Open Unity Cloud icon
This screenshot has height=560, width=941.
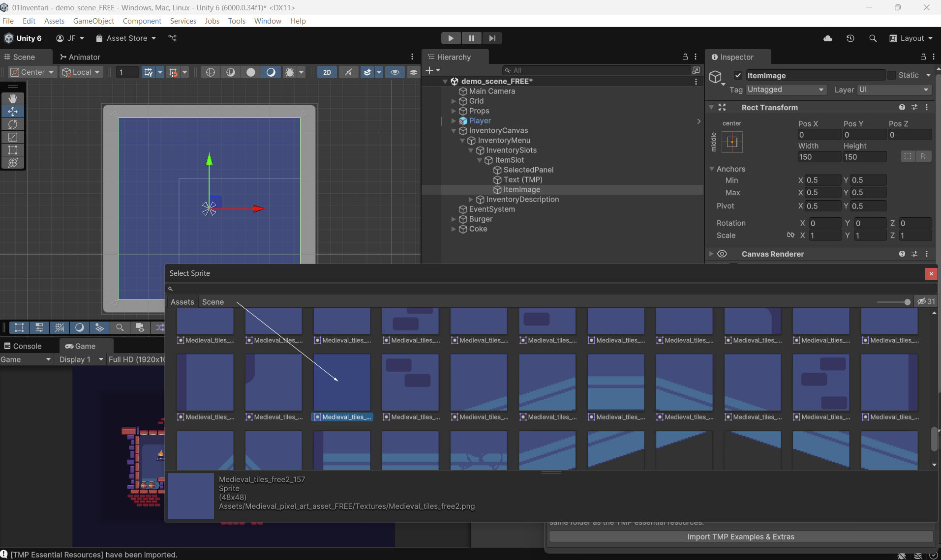click(x=828, y=38)
